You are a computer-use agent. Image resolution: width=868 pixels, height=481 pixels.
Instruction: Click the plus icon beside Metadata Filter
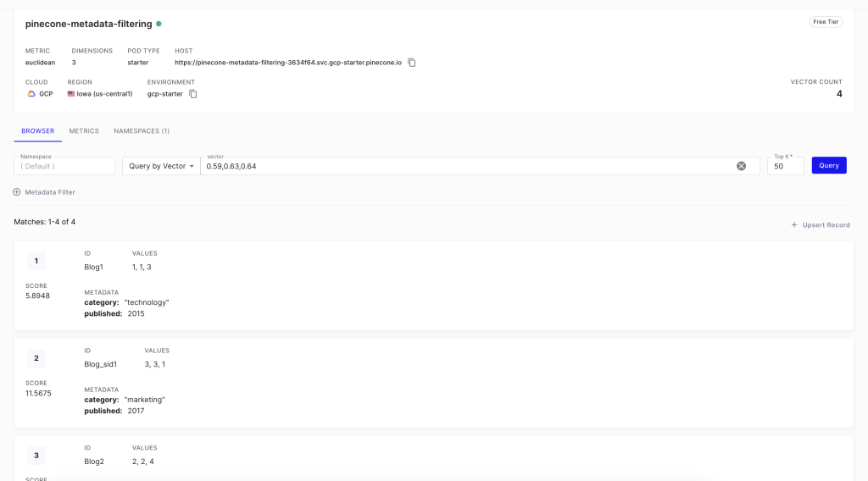click(x=17, y=192)
